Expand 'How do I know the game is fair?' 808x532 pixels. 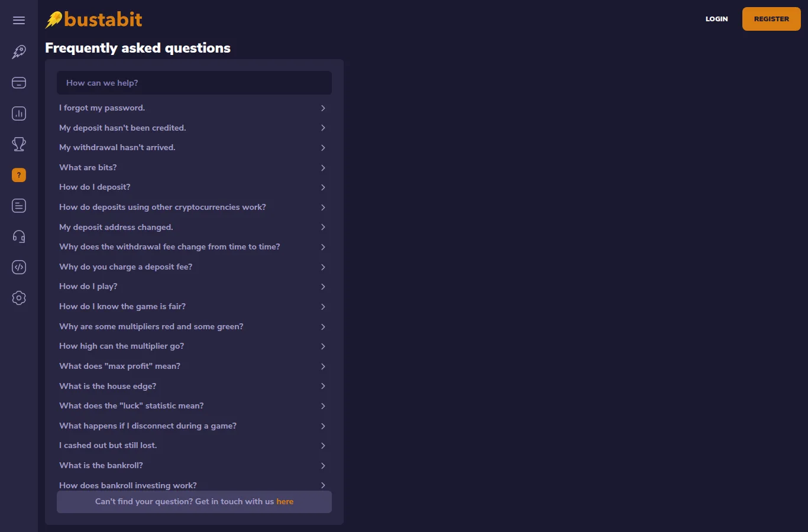point(194,307)
